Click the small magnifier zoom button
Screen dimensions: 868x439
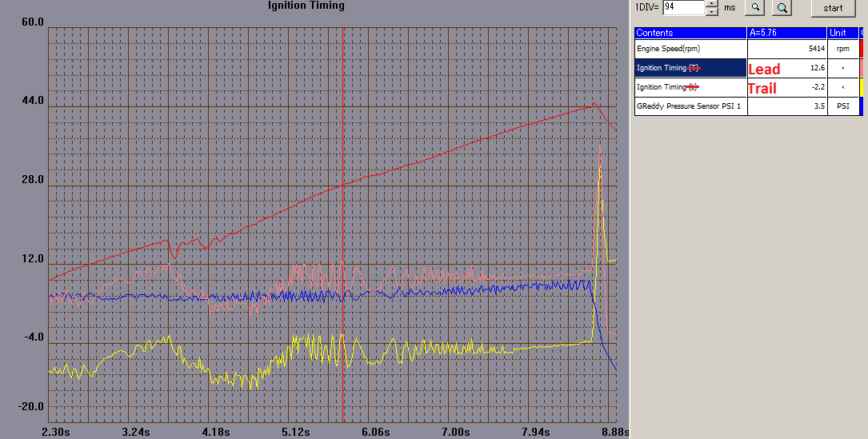click(754, 7)
